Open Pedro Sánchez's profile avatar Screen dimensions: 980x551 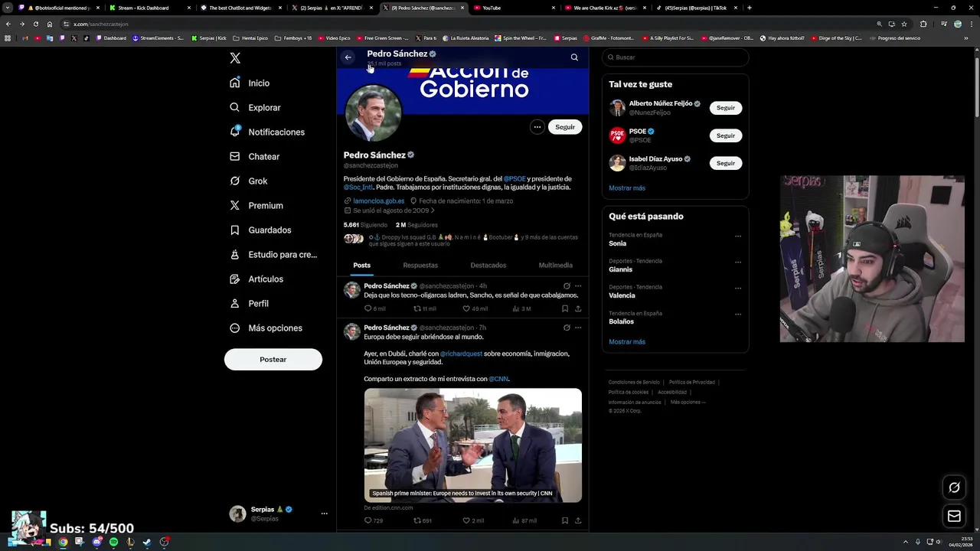pos(374,112)
